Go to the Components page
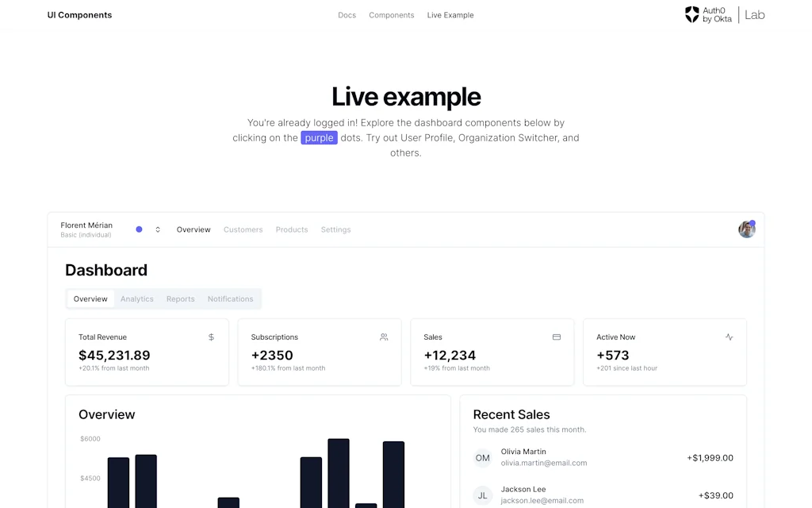812x508 pixels. 391,14
